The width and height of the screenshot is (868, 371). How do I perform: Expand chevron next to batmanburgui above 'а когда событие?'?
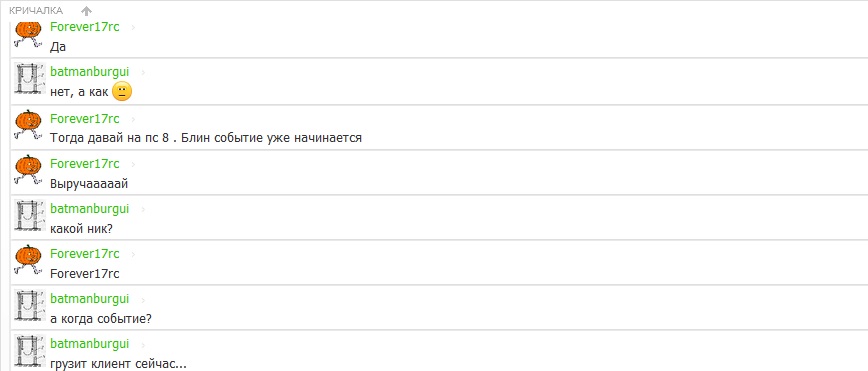coord(143,300)
